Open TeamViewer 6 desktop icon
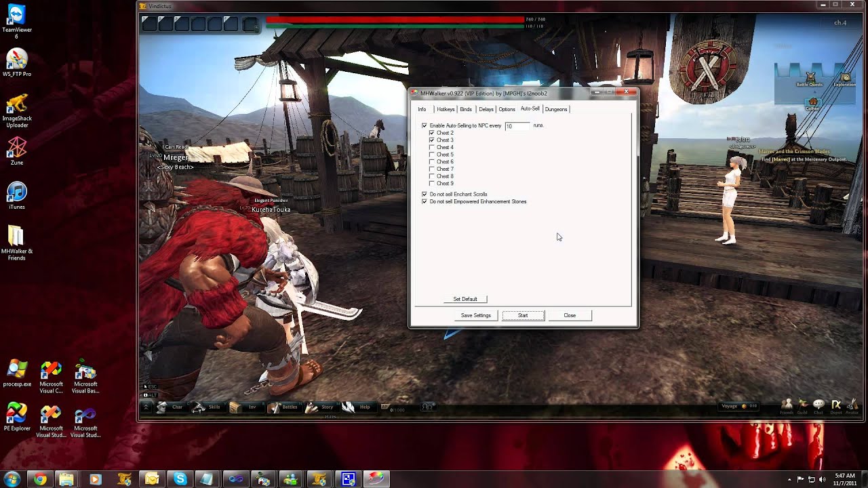 click(17, 20)
